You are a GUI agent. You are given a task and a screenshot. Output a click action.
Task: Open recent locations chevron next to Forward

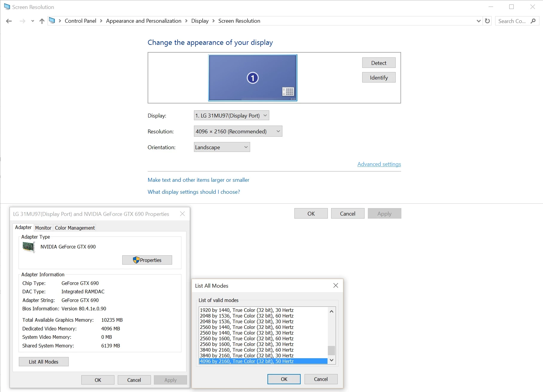[33, 21]
